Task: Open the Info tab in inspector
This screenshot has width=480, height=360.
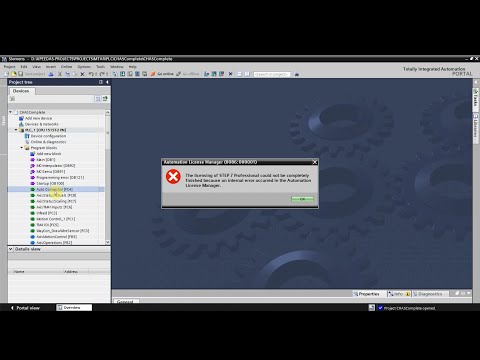Action: pos(398,294)
